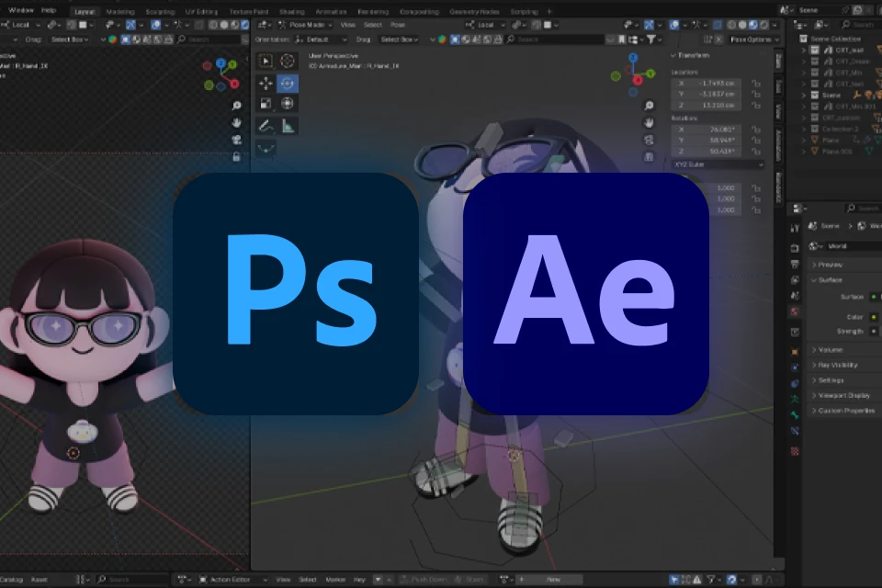Toggle the lock beside Location Y
The height and width of the screenshot is (588, 882).
[756, 94]
